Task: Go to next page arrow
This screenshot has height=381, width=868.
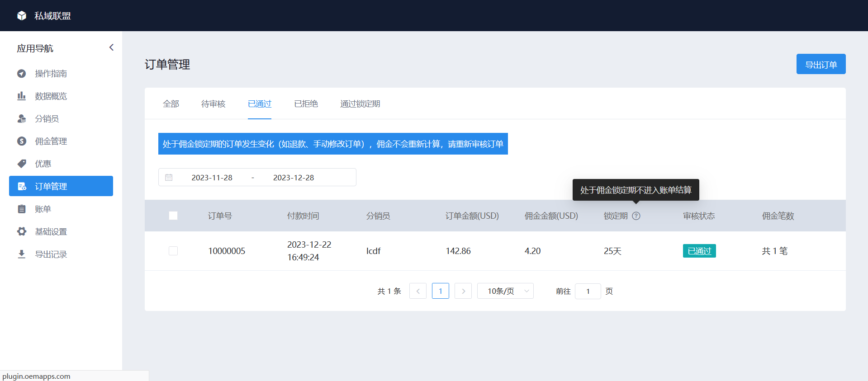Action: pos(463,291)
